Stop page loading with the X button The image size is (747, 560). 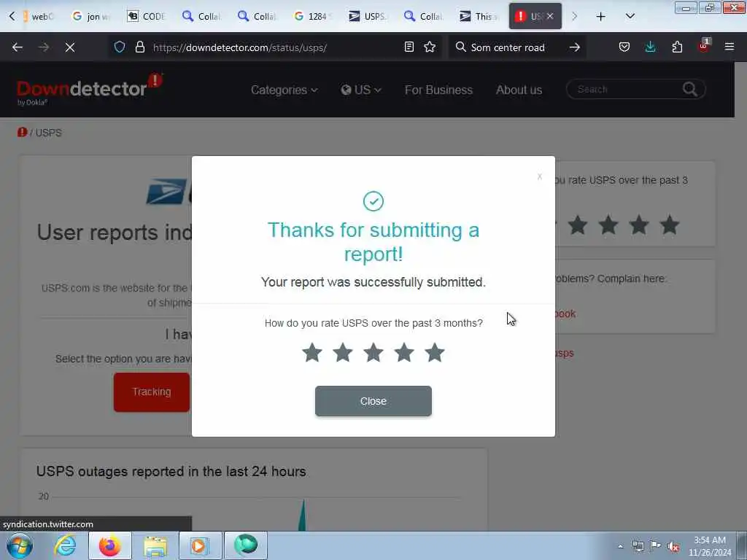tap(70, 47)
